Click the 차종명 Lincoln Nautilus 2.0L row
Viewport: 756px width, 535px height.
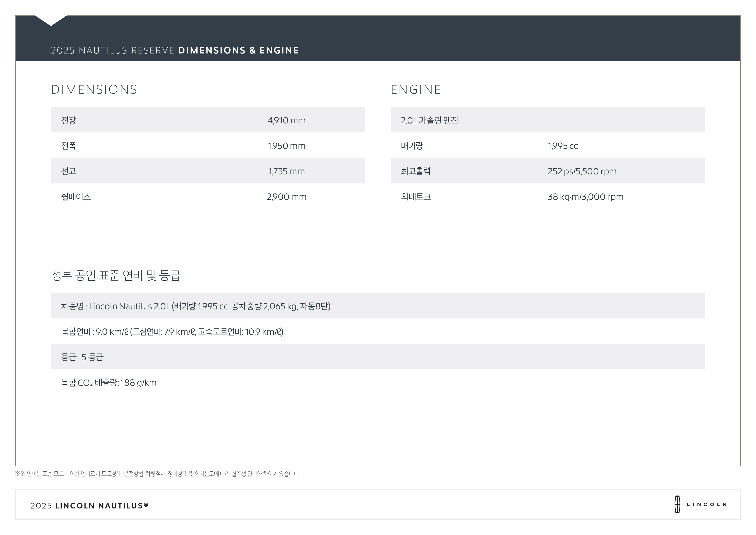[x=196, y=306]
